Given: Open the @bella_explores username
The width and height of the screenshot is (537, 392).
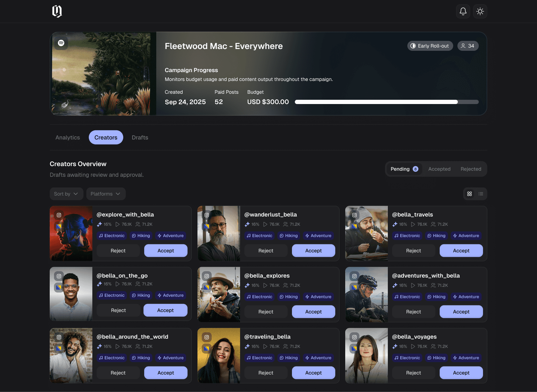Looking at the screenshot, I should coord(267,276).
